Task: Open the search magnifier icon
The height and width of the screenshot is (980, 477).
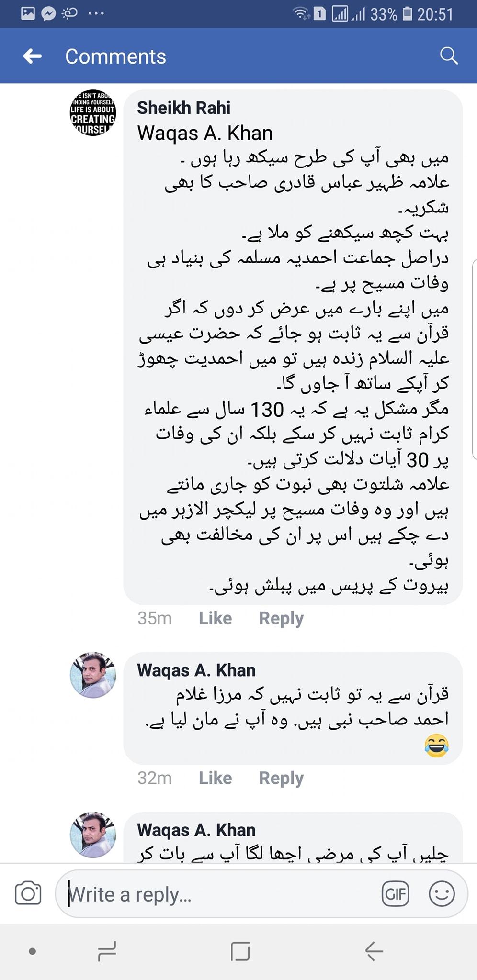Action: (449, 56)
